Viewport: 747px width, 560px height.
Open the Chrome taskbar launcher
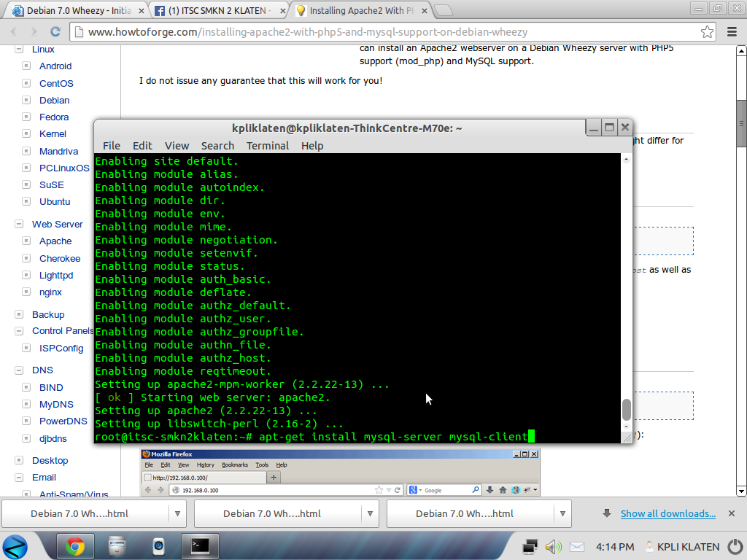(x=75, y=546)
